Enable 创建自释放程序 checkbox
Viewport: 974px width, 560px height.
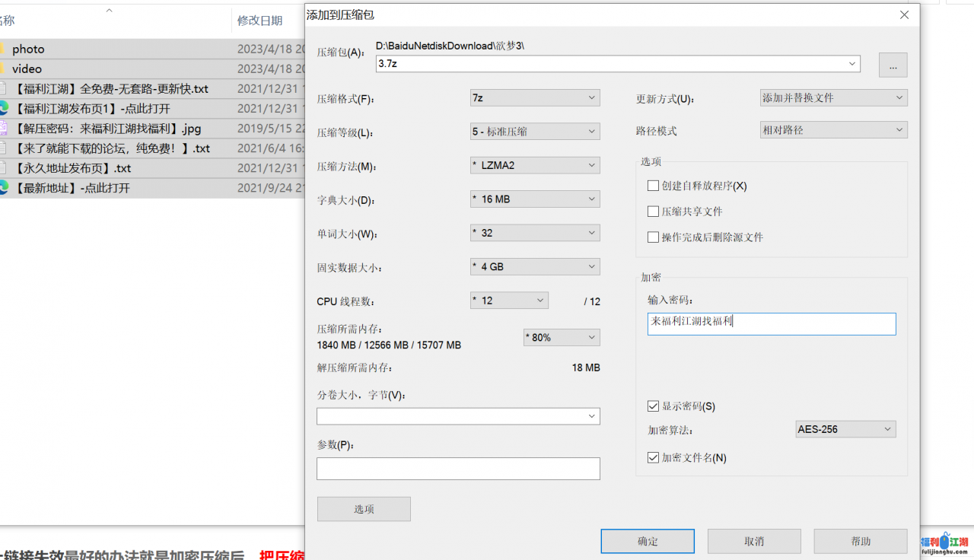pyautogui.click(x=653, y=186)
